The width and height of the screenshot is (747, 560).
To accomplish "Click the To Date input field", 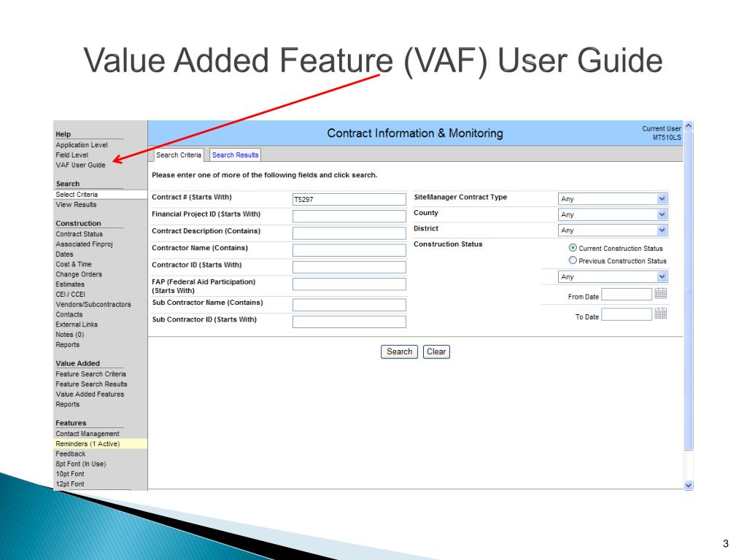I will pos(627,314).
